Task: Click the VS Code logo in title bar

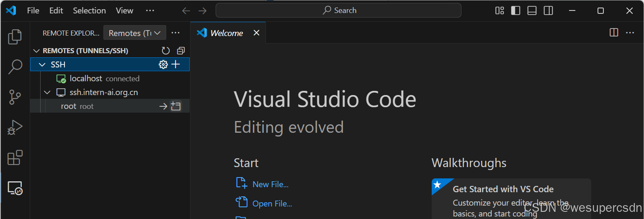Action: click(11, 10)
